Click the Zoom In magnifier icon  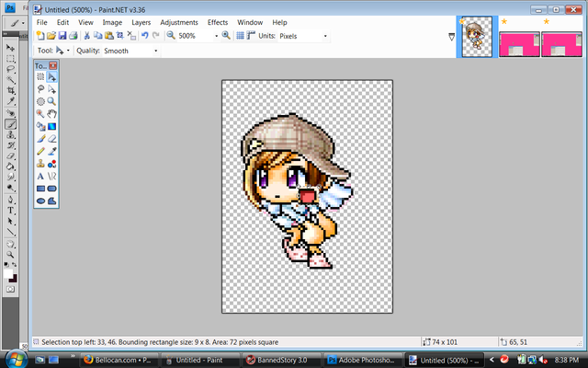pyautogui.click(x=226, y=36)
